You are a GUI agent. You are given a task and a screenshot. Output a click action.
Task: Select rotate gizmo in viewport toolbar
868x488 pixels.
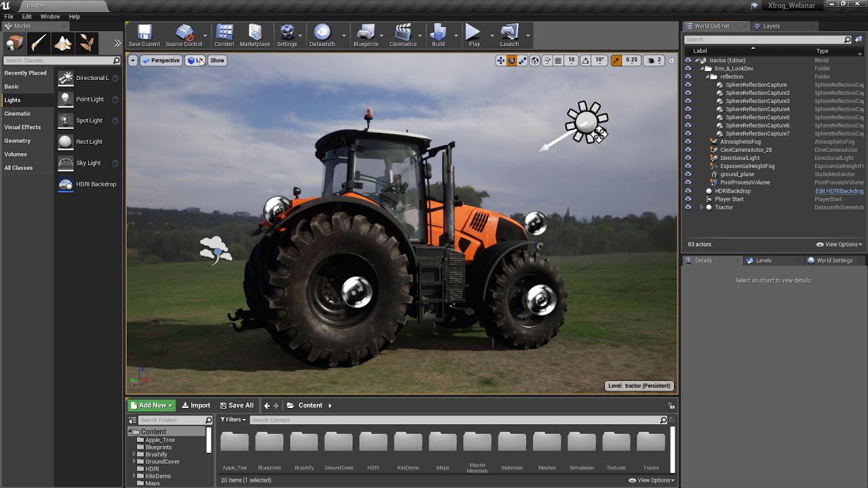click(512, 60)
